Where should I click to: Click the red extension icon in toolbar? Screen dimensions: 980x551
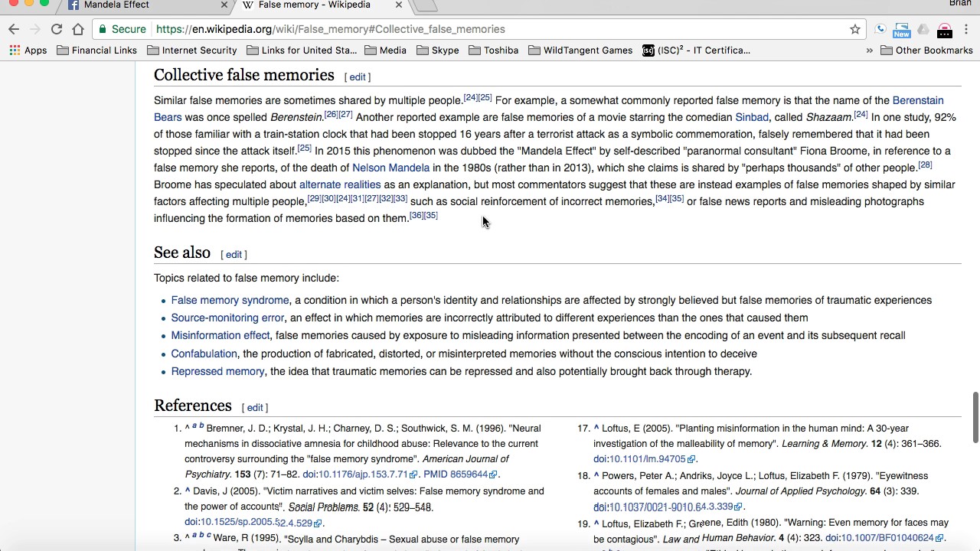(945, 30)
